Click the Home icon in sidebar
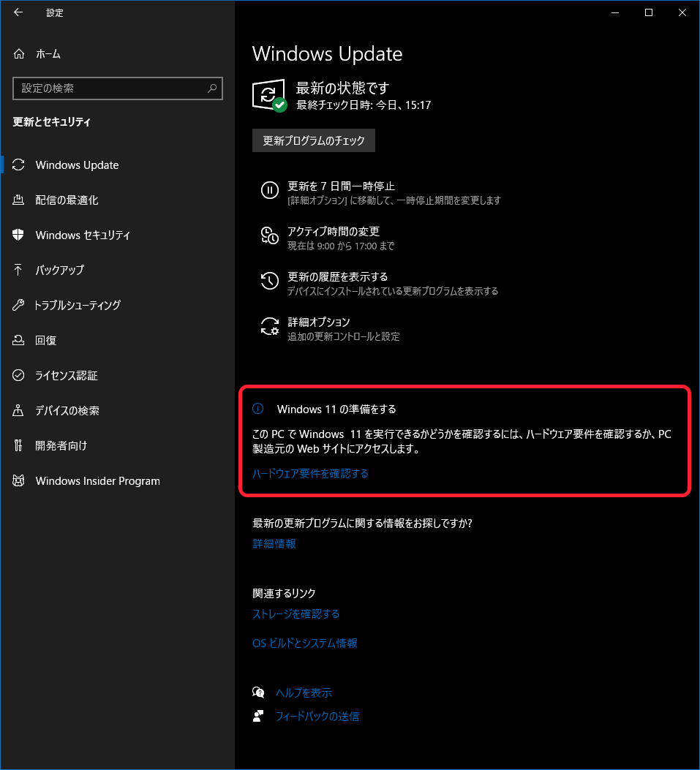 pyautogui.click(x=19, y=54)
